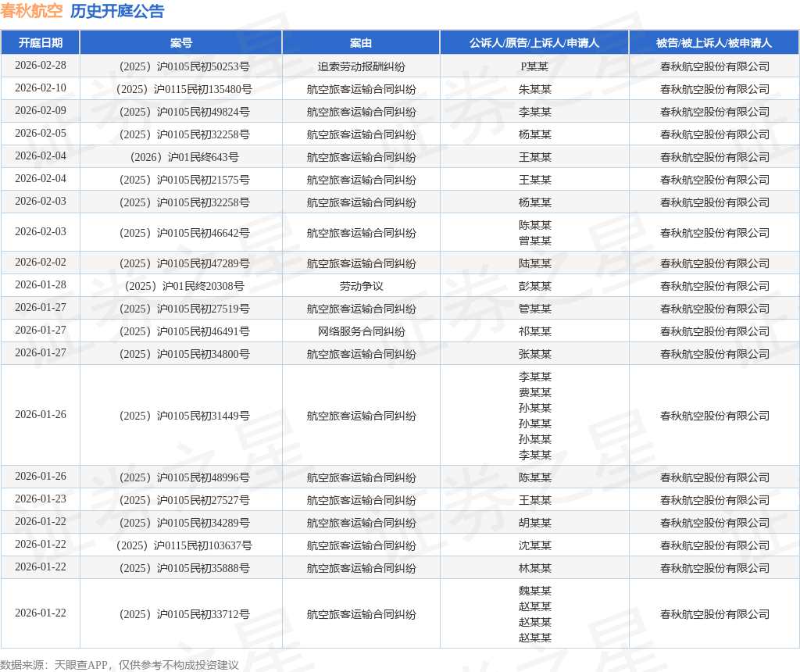Click case number 沪0105民初27519号
The height and width of the screenshot is (672, 800).
click(184, 309)
